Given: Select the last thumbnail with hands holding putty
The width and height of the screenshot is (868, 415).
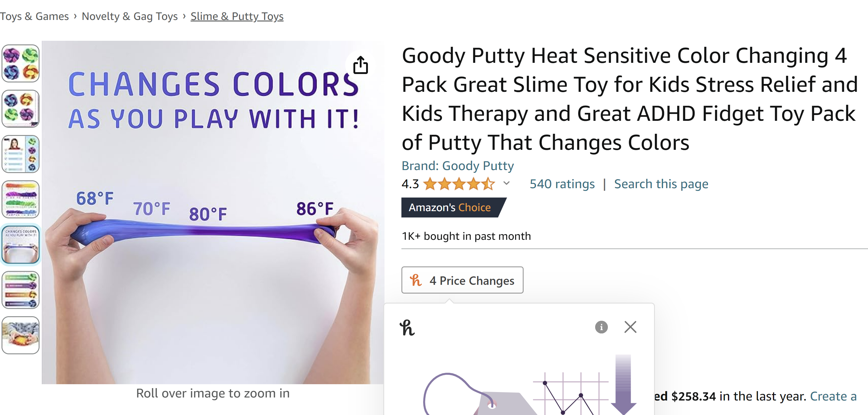Looking at the screenshot, I should [x=21, y=335].
